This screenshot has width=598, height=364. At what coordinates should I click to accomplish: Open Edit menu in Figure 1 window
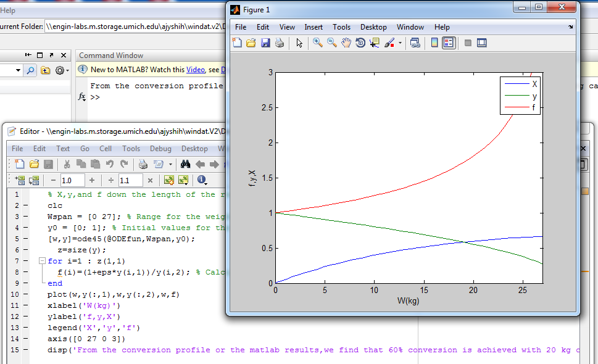click(263, 27)
